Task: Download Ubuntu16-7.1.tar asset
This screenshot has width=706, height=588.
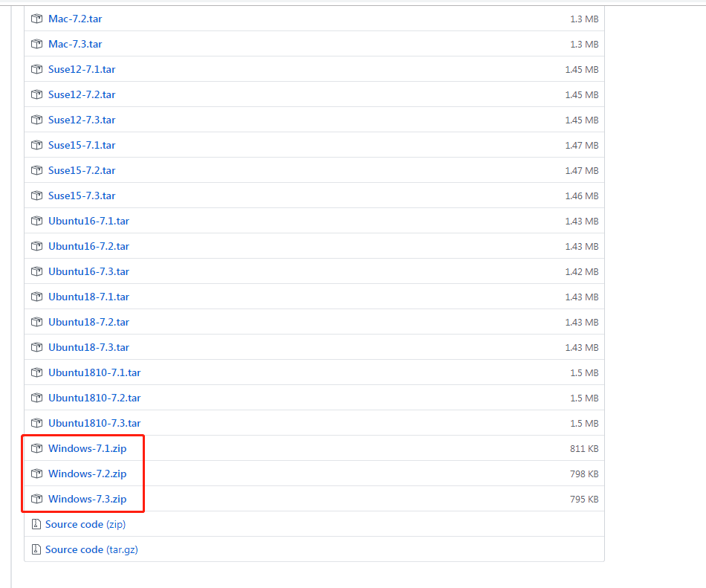Action: (x=88, y=221)
